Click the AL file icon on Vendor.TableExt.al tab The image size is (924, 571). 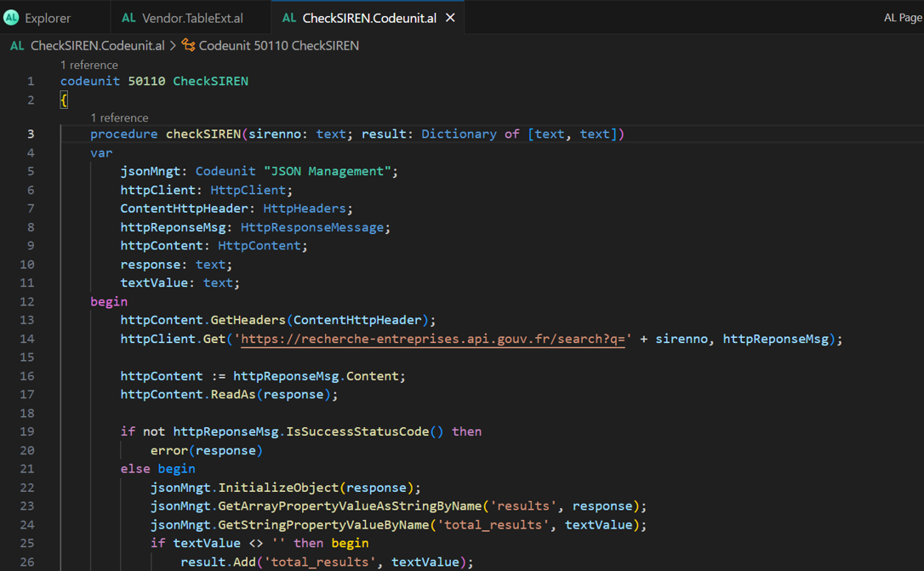pyautogui.click(x=128, y=18)
